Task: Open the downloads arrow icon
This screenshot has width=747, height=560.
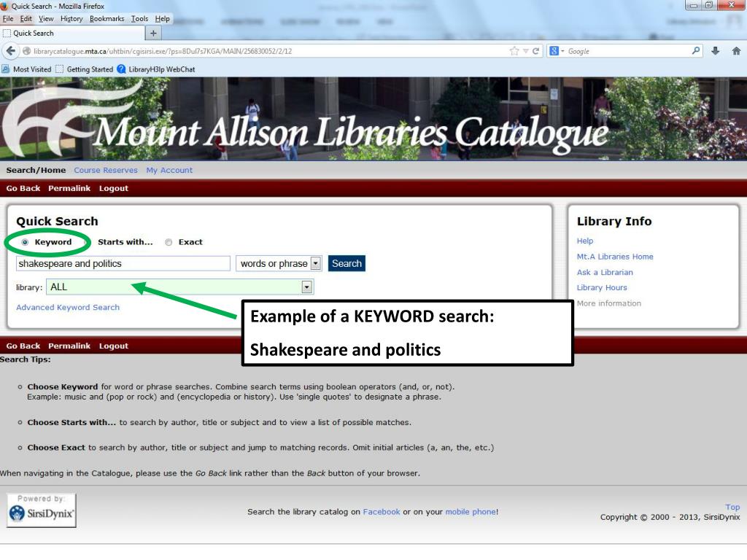Action: point(715,51)
